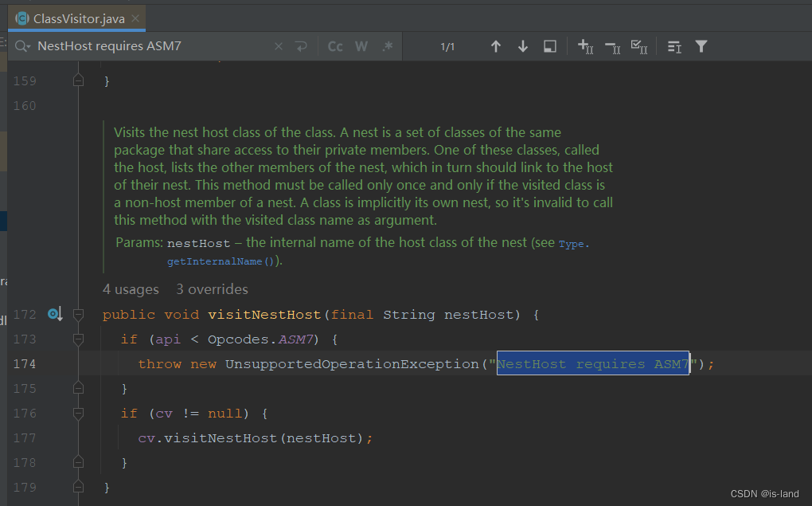Click the overridden method gutter icon on line 172
This screenshot has width=812, height=506.
point(55,314)
